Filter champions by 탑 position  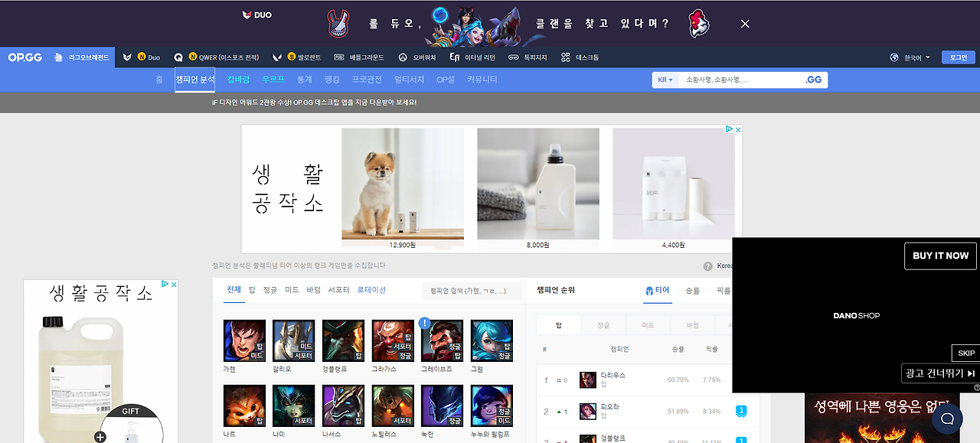click(252, 290)
